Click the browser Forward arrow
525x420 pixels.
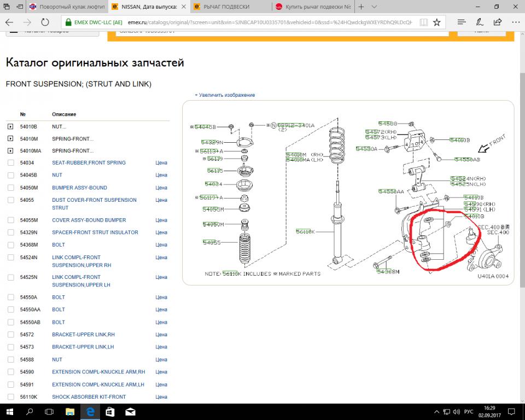(x=27, y=22)
